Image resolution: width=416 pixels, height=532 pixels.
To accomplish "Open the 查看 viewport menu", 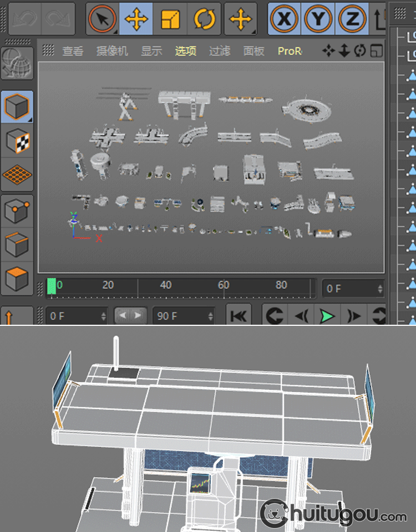I will [x=73, y=51].
